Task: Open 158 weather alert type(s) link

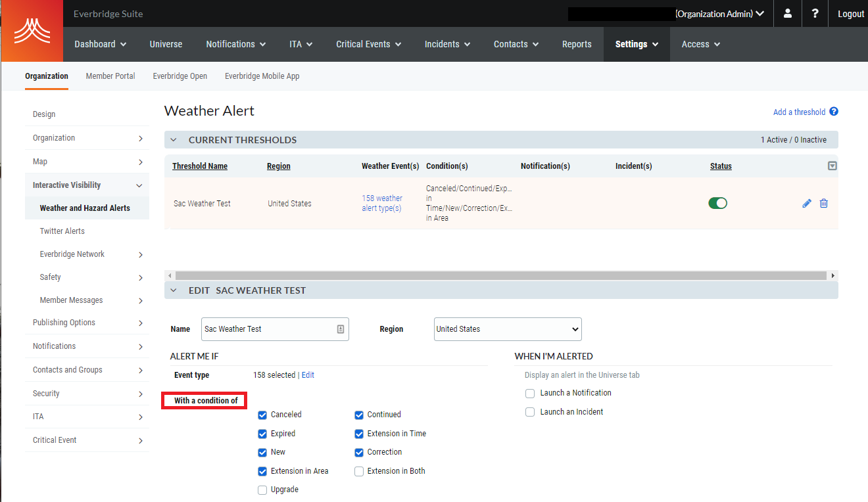Action: (x=382, y=203)
